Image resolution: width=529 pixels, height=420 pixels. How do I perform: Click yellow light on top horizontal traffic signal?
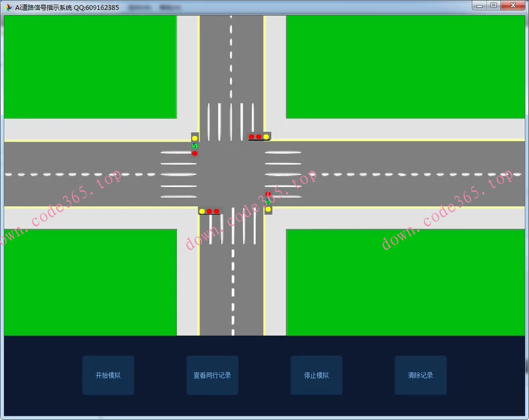pyautogui.click(x=266, y=137)
